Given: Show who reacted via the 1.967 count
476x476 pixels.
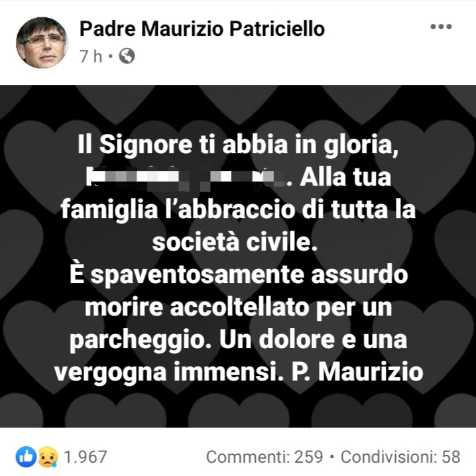Looking at the screenshot, I should coord(86,457).
